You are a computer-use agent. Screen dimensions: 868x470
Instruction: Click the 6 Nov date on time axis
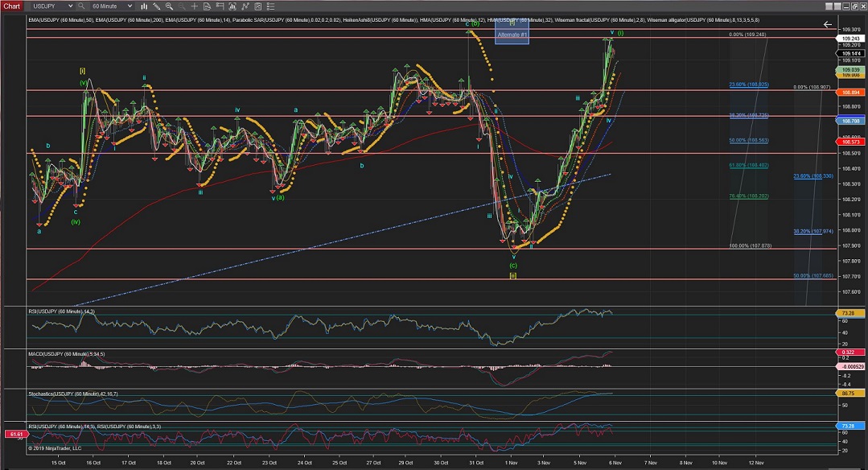pyautogui.click(x=615, y=463)
